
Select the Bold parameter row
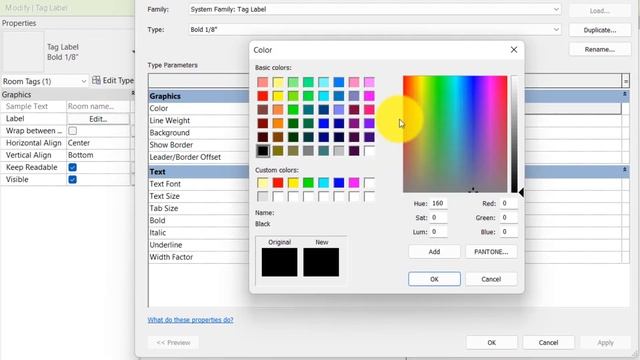[x=198, y=221]
